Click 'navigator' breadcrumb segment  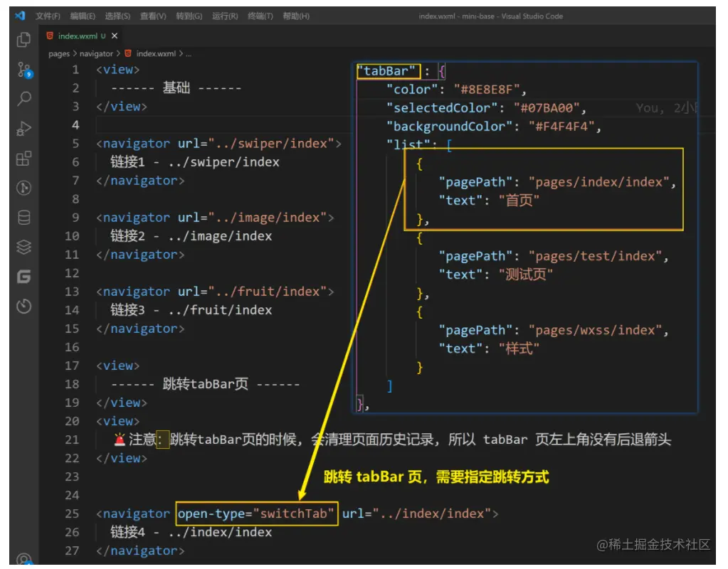point(96,54)
